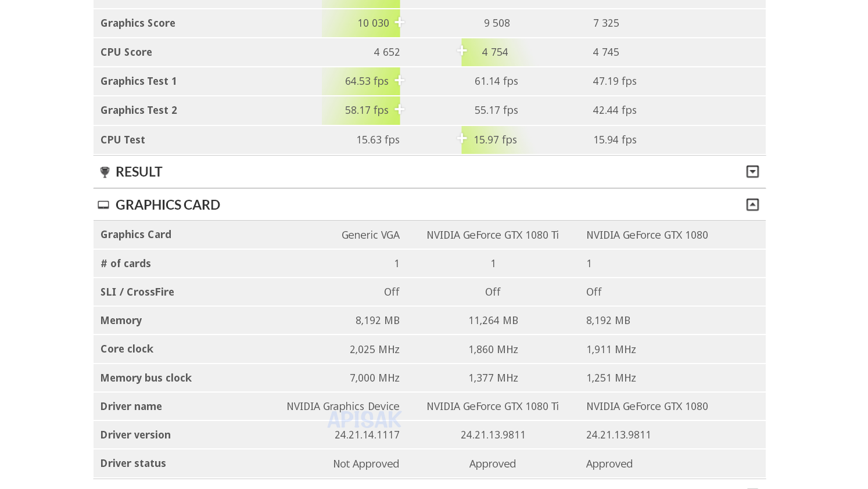Select the # of cards label

tap(125, 264)
